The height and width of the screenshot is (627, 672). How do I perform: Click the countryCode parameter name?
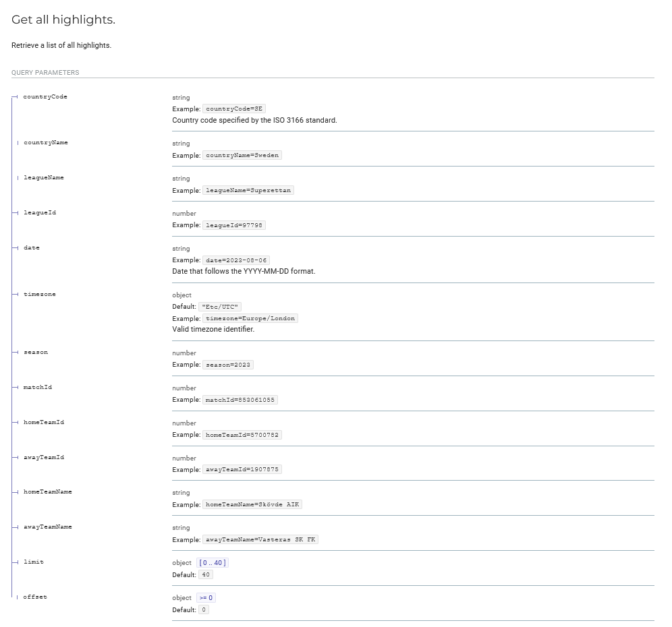tap(45, 97)
